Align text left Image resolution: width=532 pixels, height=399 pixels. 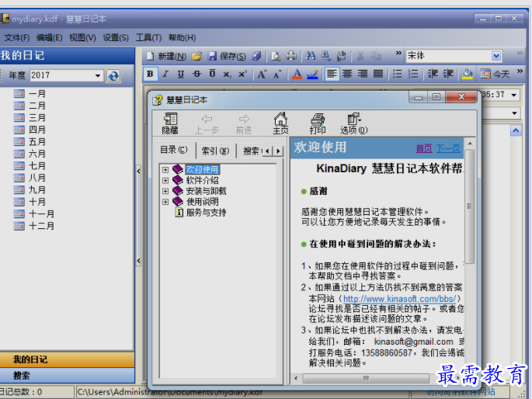pyautogui.click(x=332, y=74)
